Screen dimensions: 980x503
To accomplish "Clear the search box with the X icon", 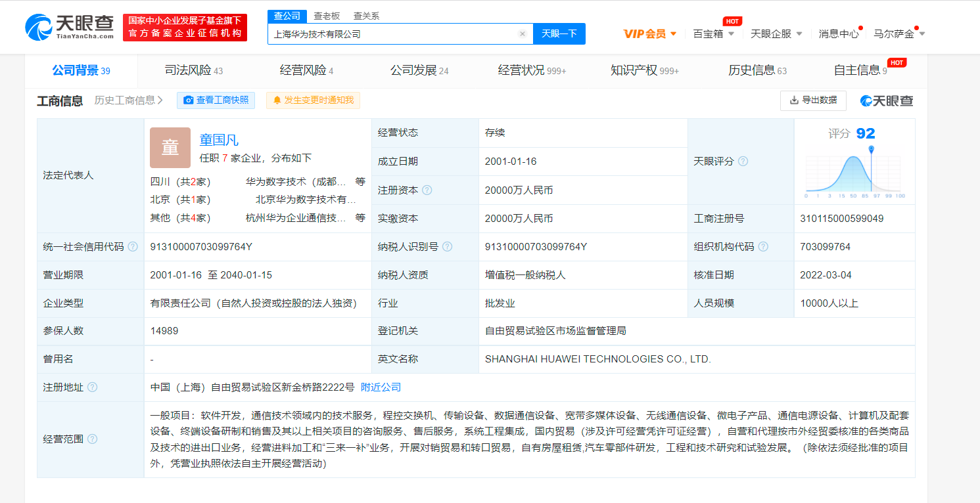I will point(523,33).
